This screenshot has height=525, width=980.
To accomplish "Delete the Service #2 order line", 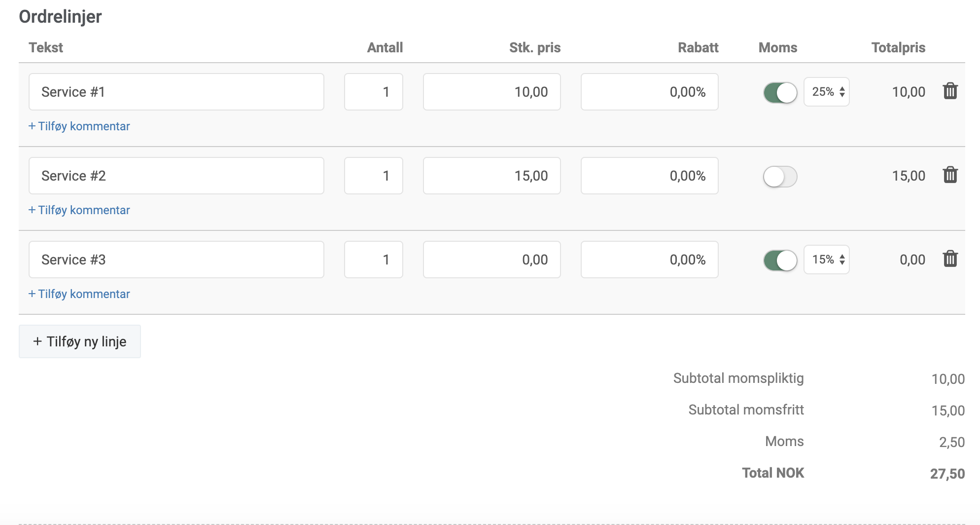I will (x=950, y=175).
